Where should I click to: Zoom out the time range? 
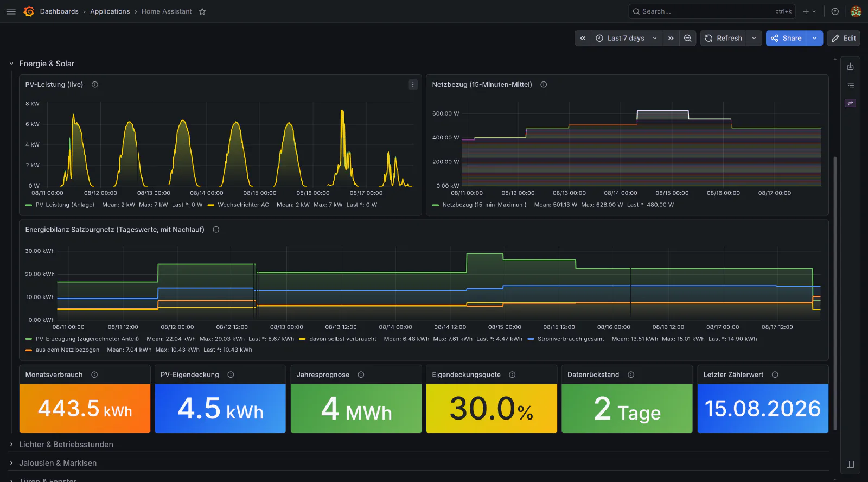tap(687, 38)
